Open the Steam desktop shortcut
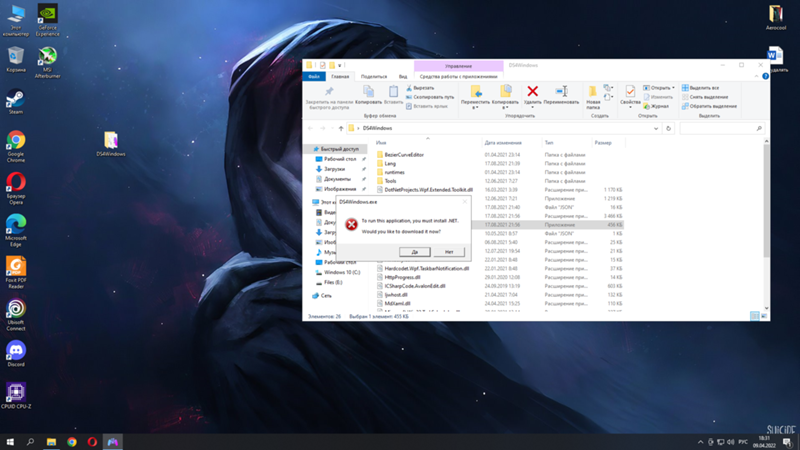 pyautogui.click(x=15, y=101)
